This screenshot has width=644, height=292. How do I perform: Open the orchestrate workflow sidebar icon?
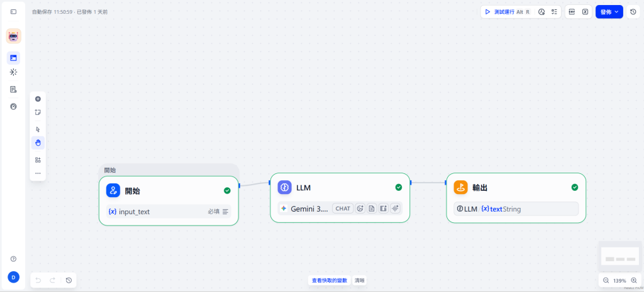pos(14,58)
